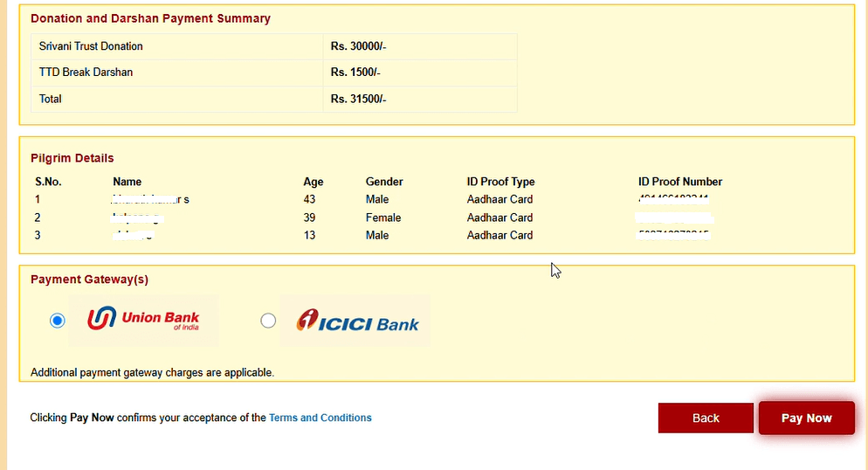Click the amount Rs. 30000/-
868x470 pixels.
(x=358, y=46)
